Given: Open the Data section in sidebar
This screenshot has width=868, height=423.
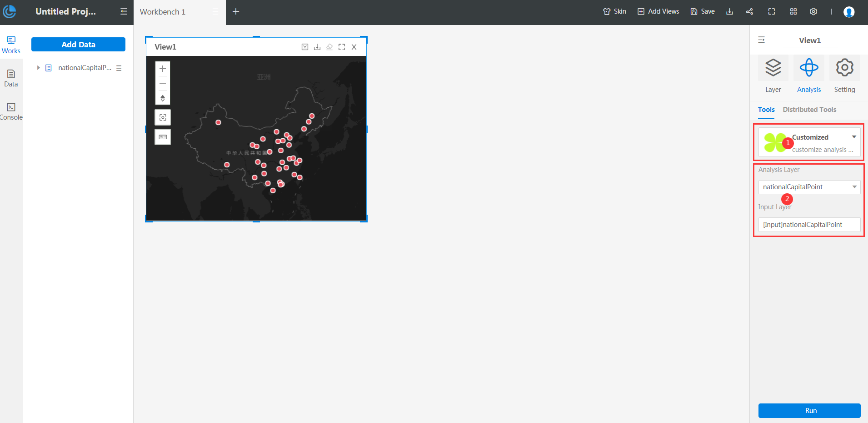Looking at the screenshot, I should click(11, 78).
